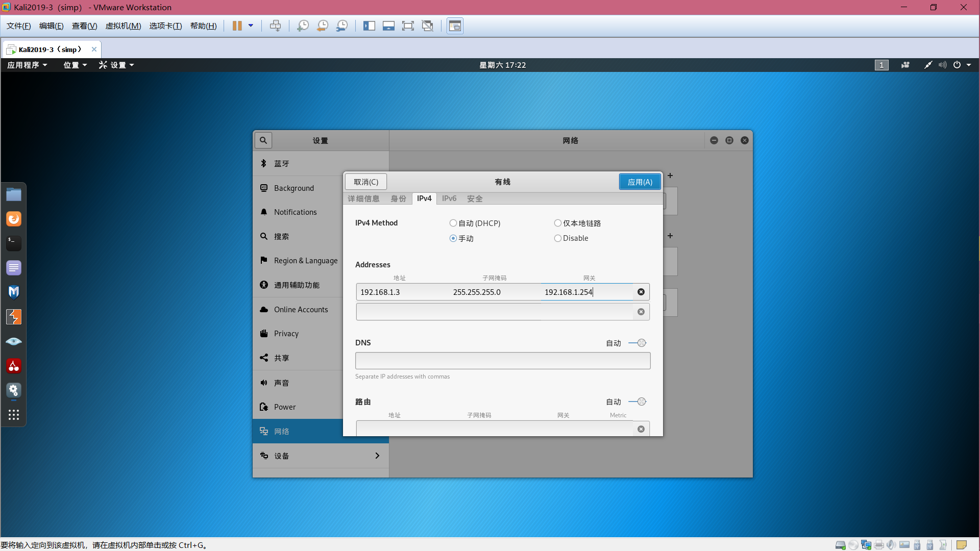Click the take snapshot toolbar icon
This screenshot has height=551, width=980.
[x=303, y=26]
